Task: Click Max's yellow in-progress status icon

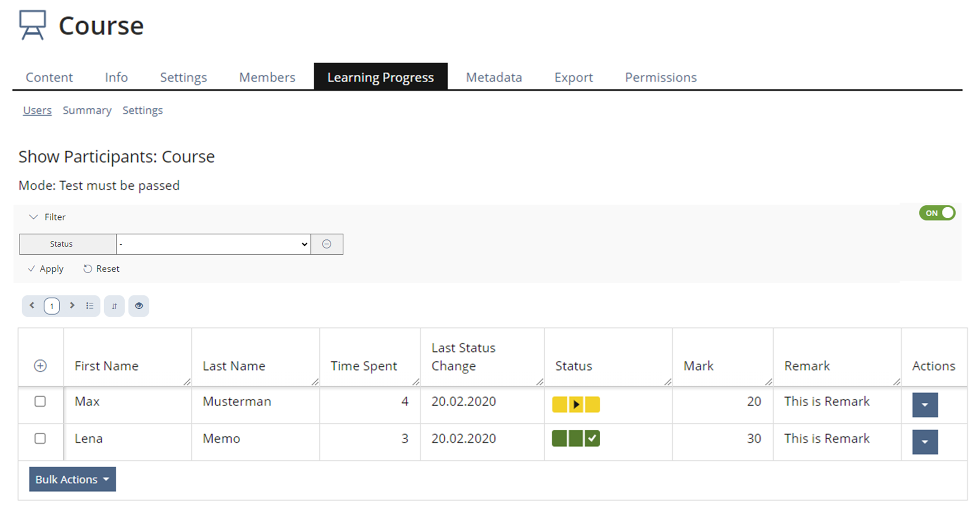Action: pos(575,404)
